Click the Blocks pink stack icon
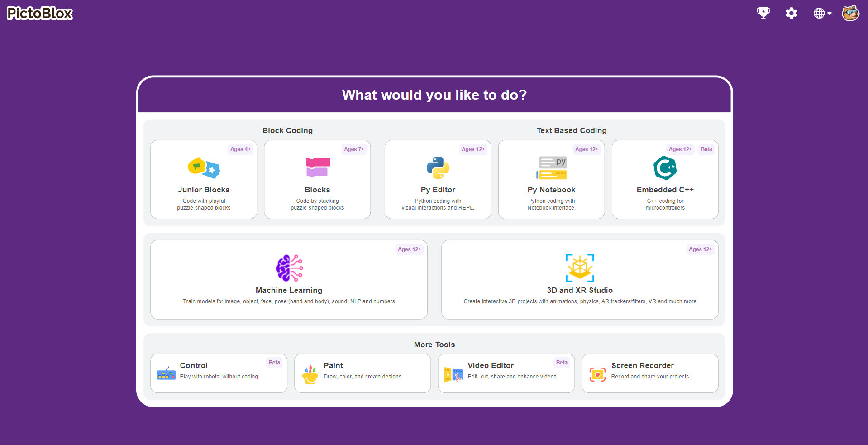This screenshot has width=868, height=445. pyautogui.click(x=318, y=167)
